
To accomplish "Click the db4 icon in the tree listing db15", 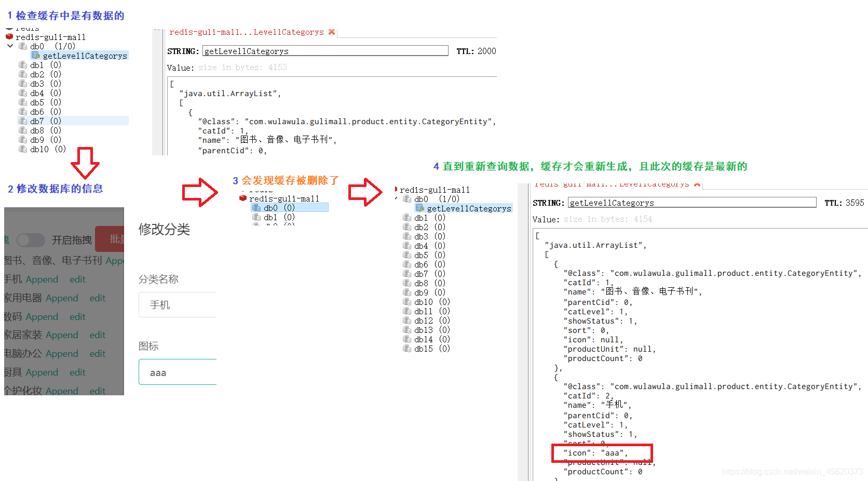I will pos(407,246).
